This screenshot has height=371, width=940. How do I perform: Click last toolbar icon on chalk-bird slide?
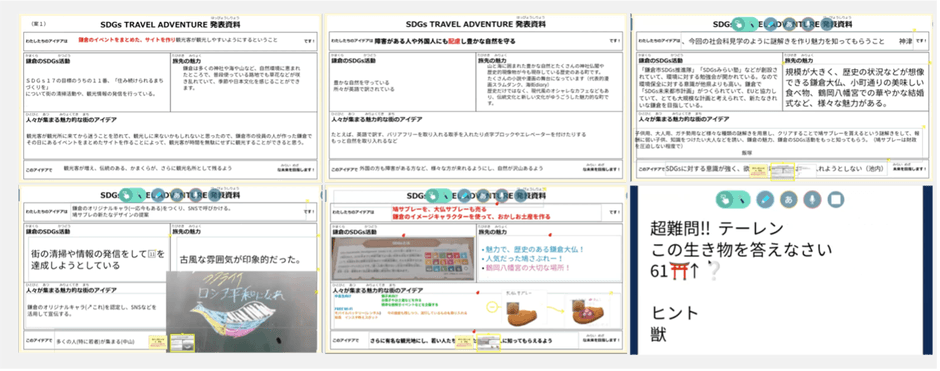214,195
